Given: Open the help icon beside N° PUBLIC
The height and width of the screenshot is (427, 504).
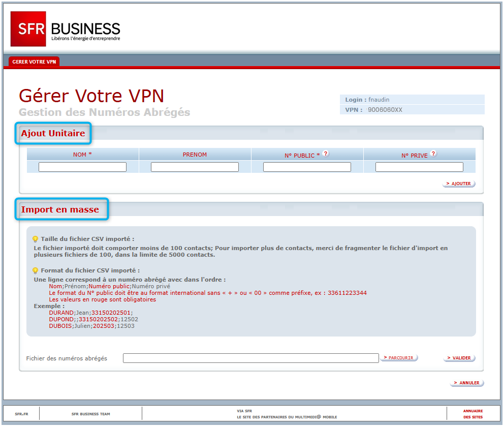Looking at the screenshot, I should click(326, 154).
